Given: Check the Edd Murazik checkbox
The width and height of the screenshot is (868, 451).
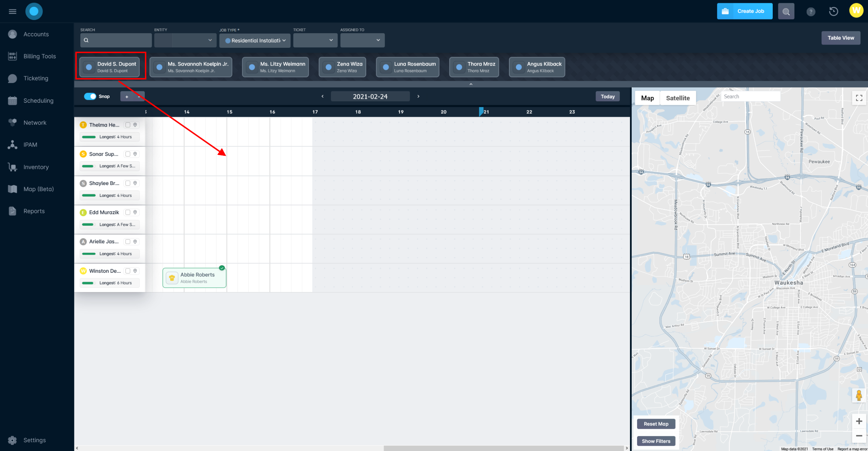Looking at the screenshot, I should [x=128, y=212].
